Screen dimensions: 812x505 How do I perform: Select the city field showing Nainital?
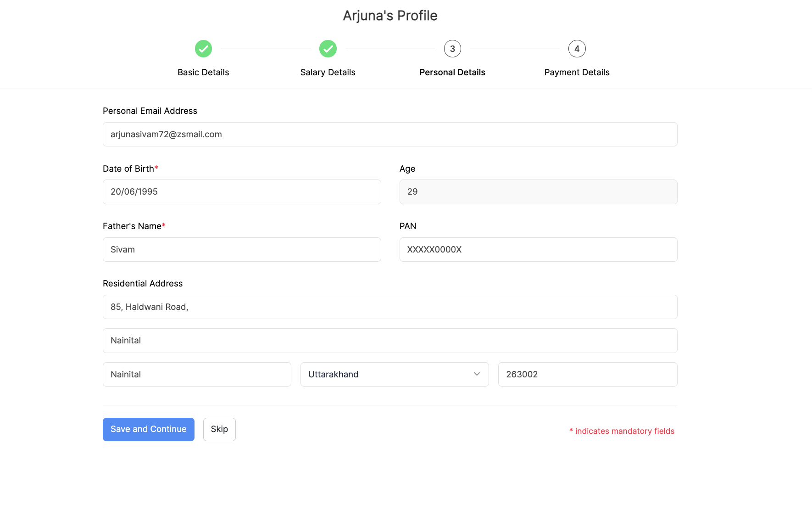coord(197,374)
